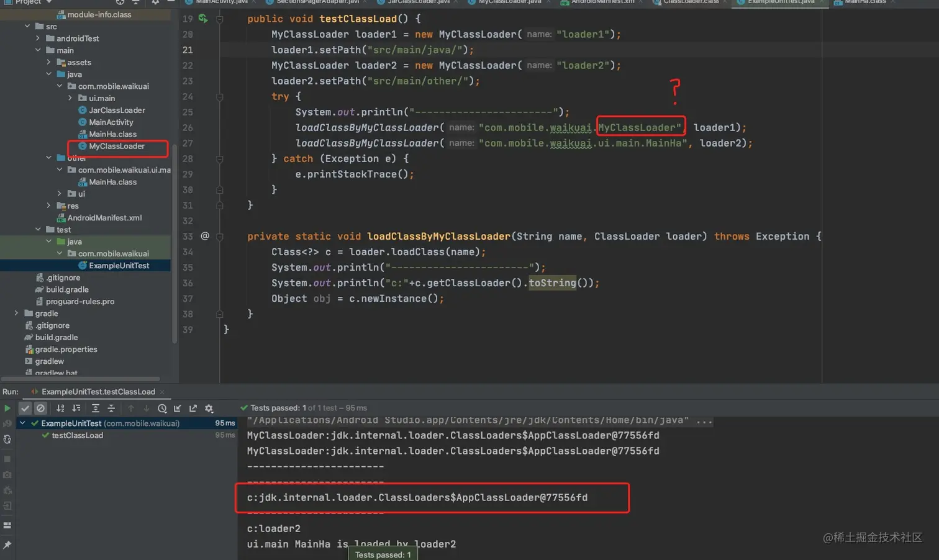Collapse the main folder
Viewport: 939px width, 560px height.
[38, 50]
